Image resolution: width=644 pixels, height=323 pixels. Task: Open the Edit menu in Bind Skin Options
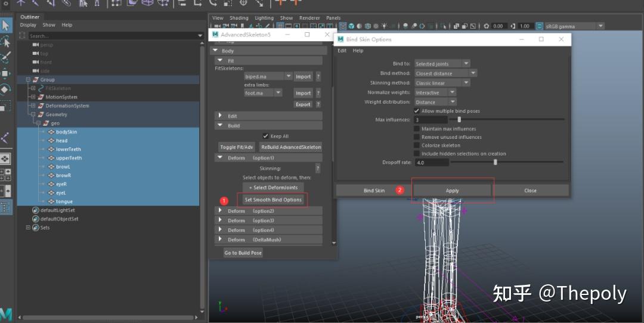pyautogui.click(x=342, y=51)
